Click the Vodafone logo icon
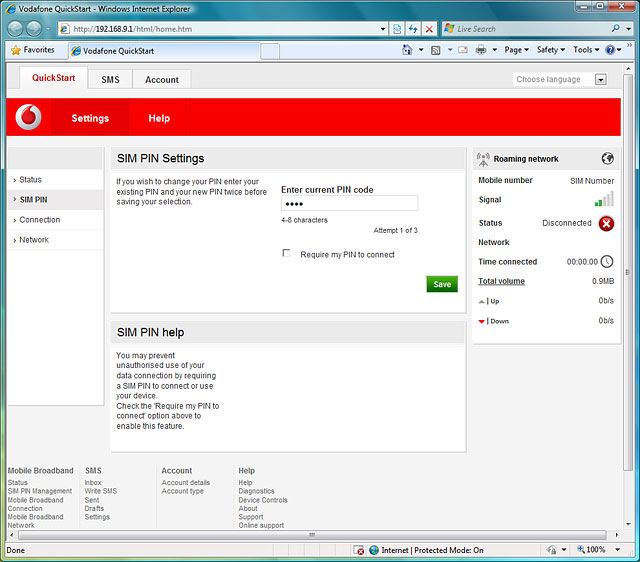This screenshot has width=640, height=562. coord(30,118)
